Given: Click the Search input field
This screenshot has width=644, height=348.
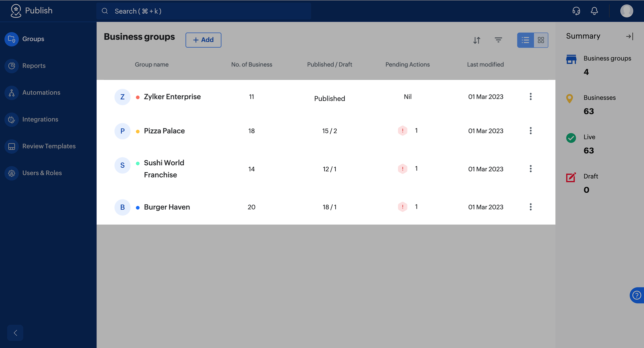Looking at the screenshot, I should coord(204,11).
